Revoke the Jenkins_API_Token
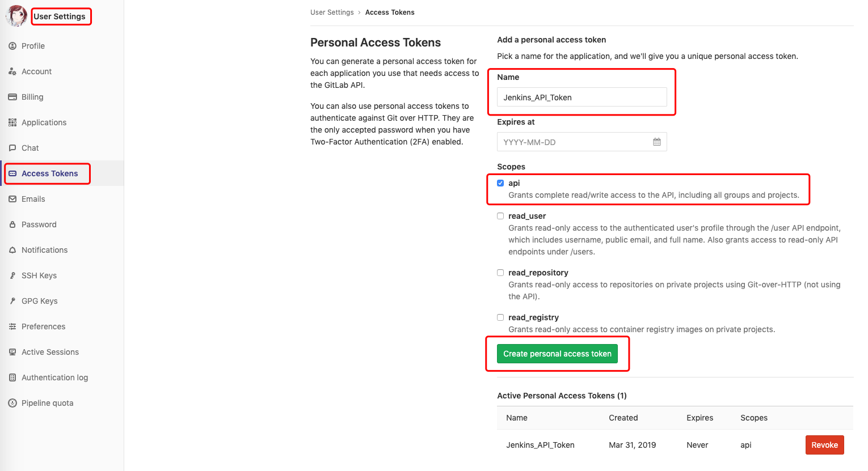 pos(824,445)
